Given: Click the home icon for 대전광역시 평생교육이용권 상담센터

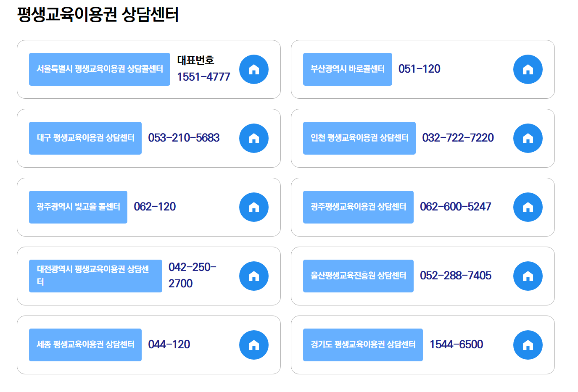Looking at the screenshot, I should (x=253, y=276).
